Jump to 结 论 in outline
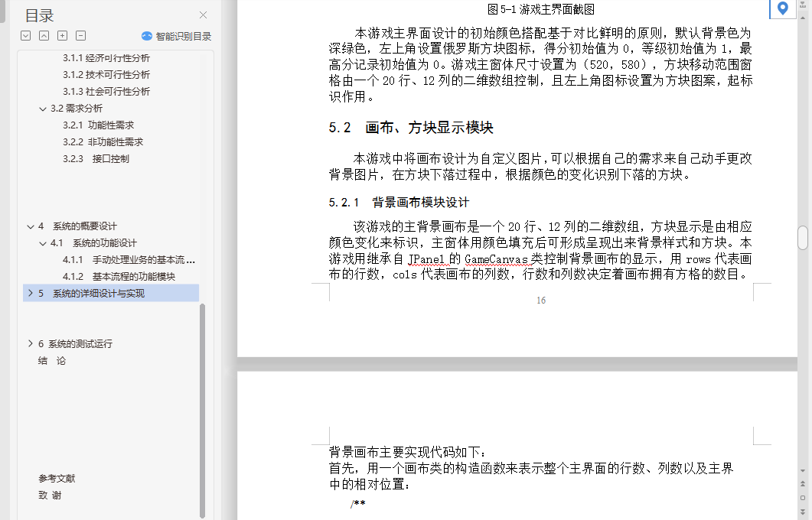 [x=52, y=361]
